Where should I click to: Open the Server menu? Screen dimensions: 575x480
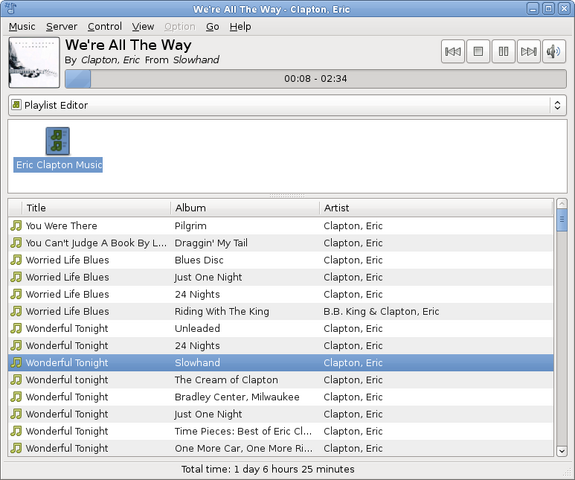pyautogui.click(x=62, y=26)
